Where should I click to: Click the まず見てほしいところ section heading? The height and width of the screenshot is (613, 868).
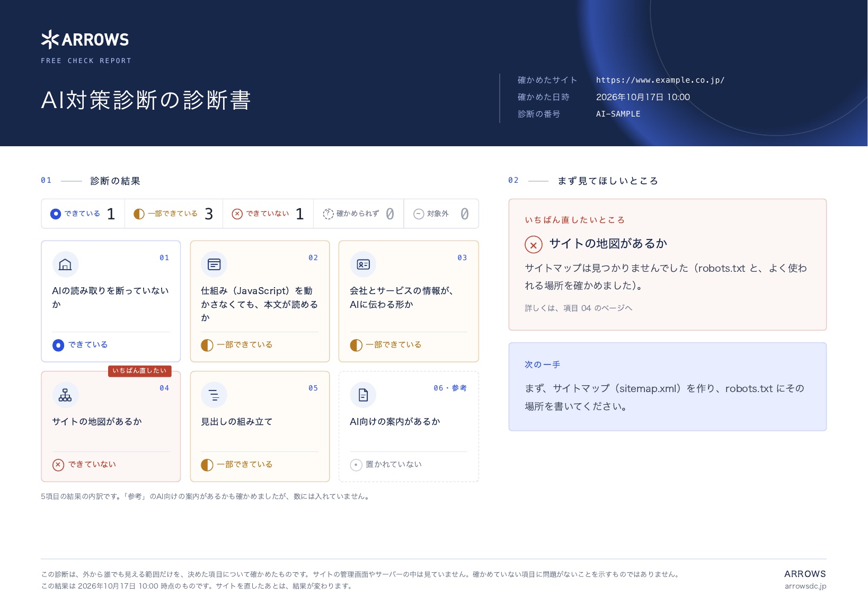608,181
